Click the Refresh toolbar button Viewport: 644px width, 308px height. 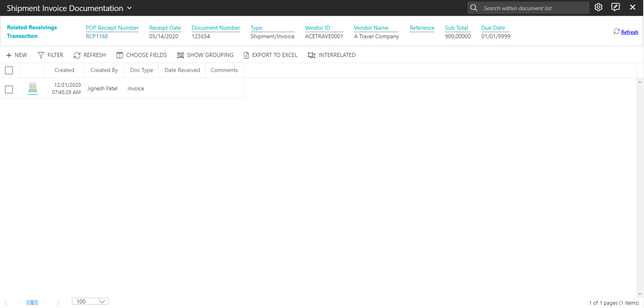(x=90, y=55)
